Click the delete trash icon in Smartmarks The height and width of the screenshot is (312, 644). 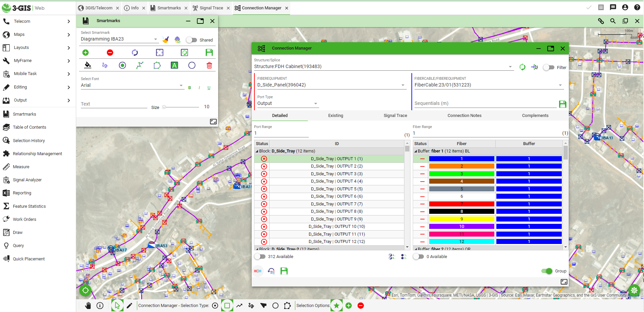click(x=209, y=65)
